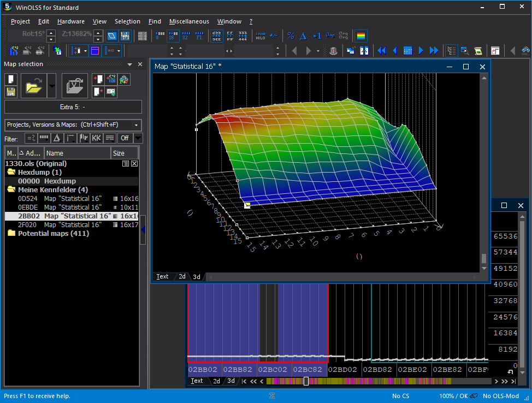Click the ×1 factor icon in the toolbar
The height and width of the screenshot is (403, 532).
(x=317, y=36)
